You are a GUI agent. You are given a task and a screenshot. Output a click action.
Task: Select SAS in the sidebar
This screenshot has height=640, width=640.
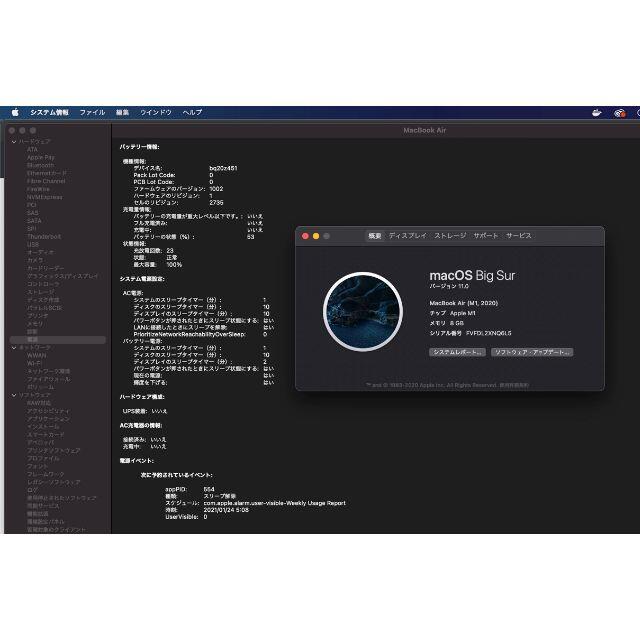coord(33,213)
